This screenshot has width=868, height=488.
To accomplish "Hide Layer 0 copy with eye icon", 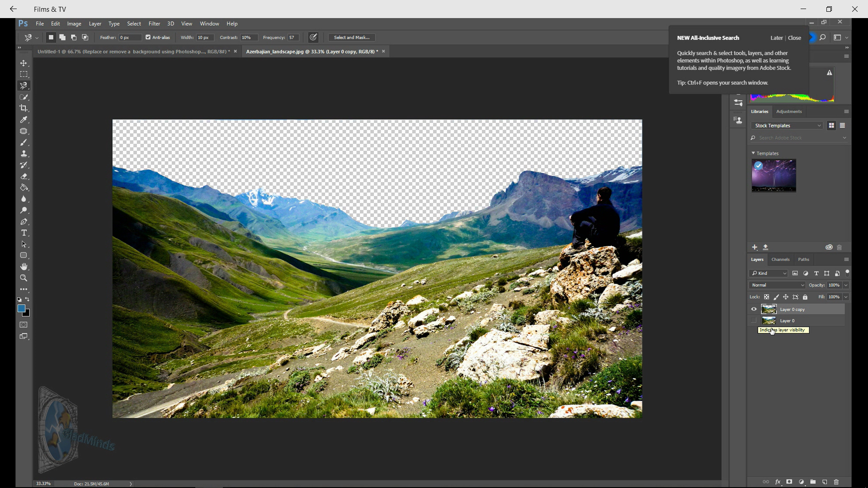I will coord(754,310).
